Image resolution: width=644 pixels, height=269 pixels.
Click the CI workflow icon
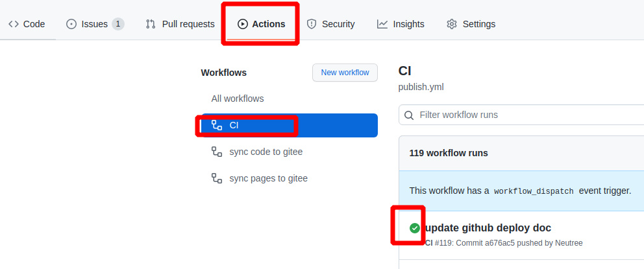point(217,125)
